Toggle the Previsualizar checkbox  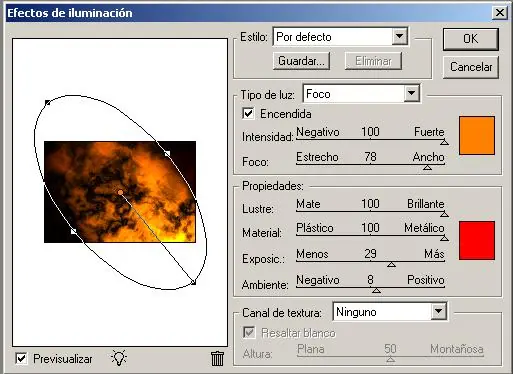21,359
